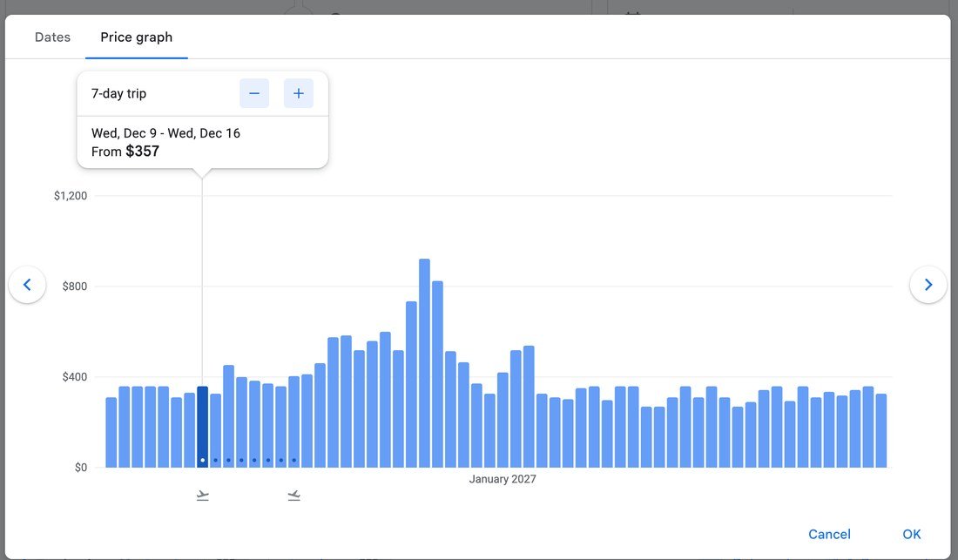Switch to the Dates tab
The image size is (958, 560).
click(x=52, y=37)
